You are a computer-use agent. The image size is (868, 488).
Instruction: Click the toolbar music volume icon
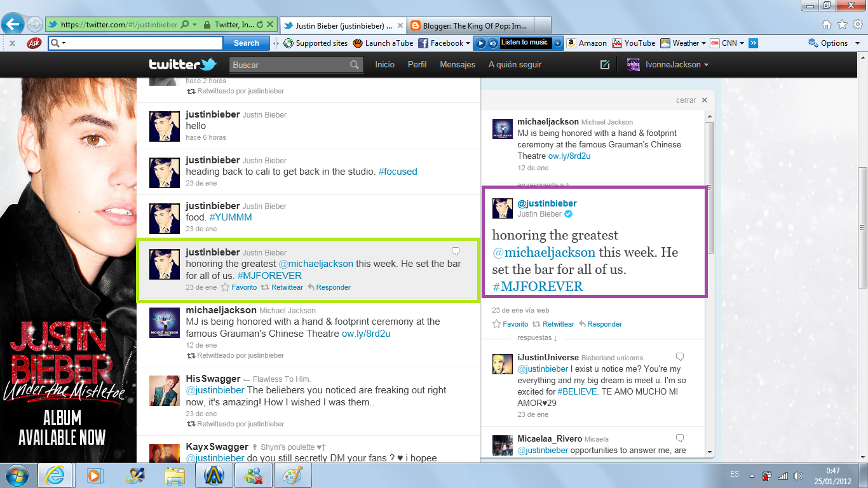tap(492, 43)
